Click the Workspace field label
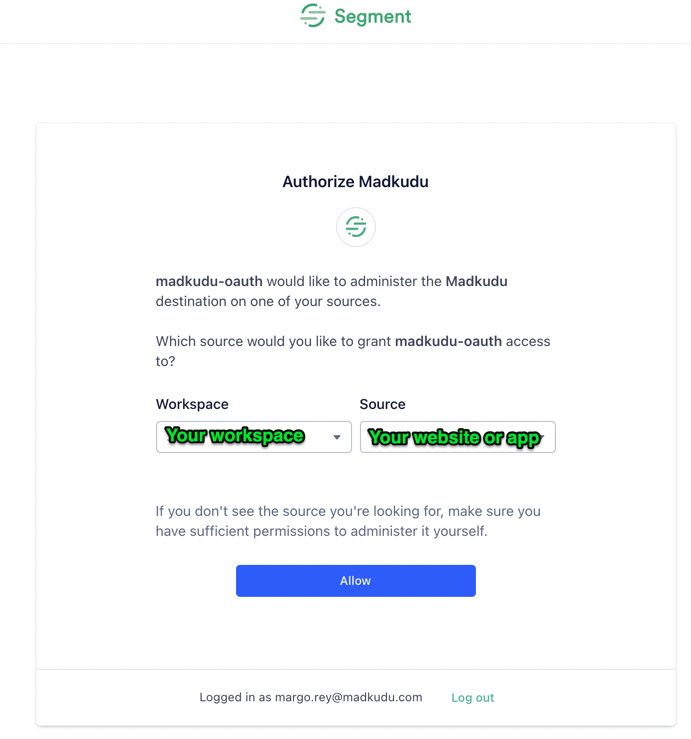 click(192, 404)
